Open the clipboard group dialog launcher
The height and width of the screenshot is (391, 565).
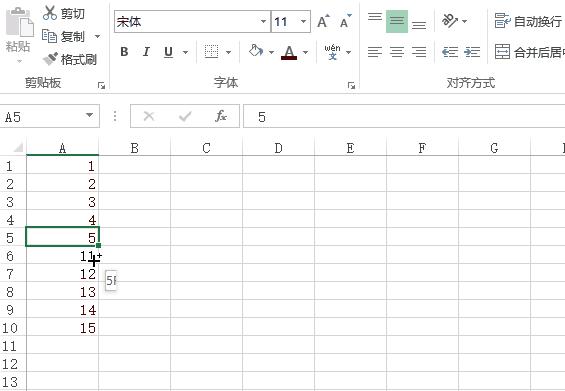pyautogui.click(x=101, y=85)
